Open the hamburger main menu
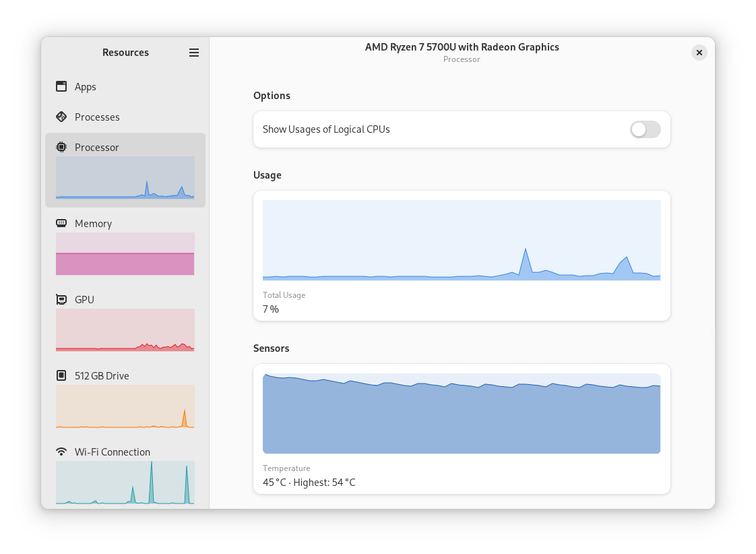Screen dimensions: 756x554 coord(194,53)
